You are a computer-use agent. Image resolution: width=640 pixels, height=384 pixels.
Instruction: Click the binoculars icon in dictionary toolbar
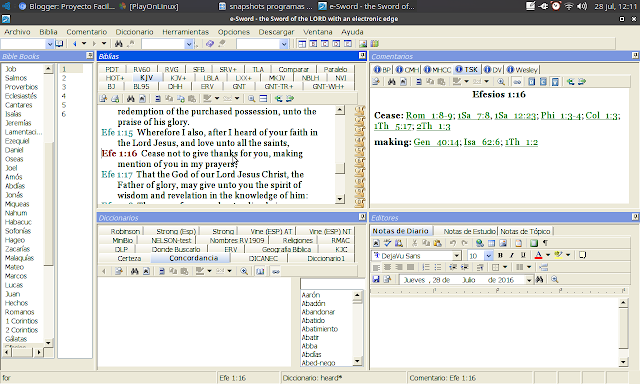(x=134, y=271)
